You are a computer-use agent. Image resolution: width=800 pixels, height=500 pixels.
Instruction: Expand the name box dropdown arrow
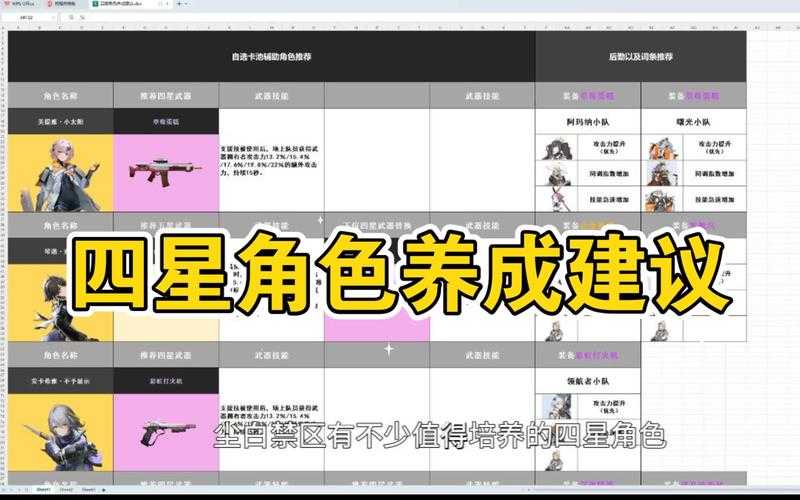(53, 17)
